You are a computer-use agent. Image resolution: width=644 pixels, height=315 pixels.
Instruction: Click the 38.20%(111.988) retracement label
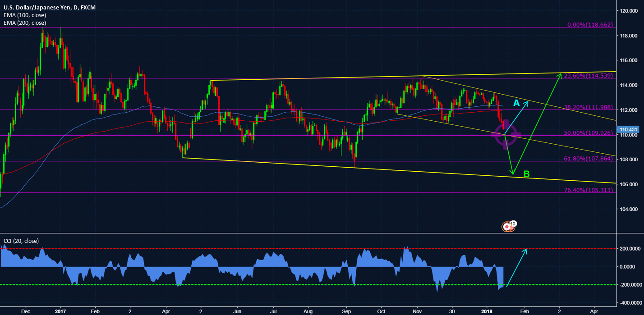[x=588, y=107]
